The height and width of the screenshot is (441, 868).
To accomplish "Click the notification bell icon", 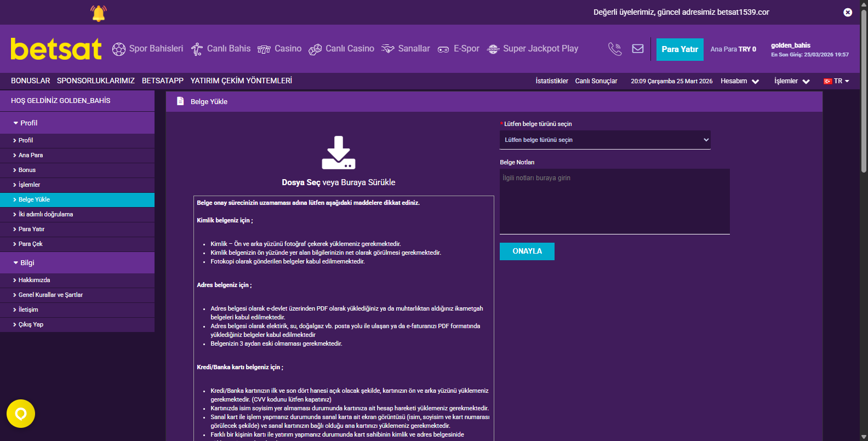I will pos(99,13).
